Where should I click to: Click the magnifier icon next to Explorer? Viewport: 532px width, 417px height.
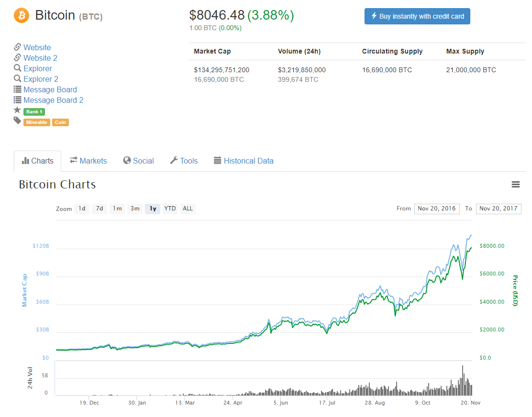coord(17,68)
